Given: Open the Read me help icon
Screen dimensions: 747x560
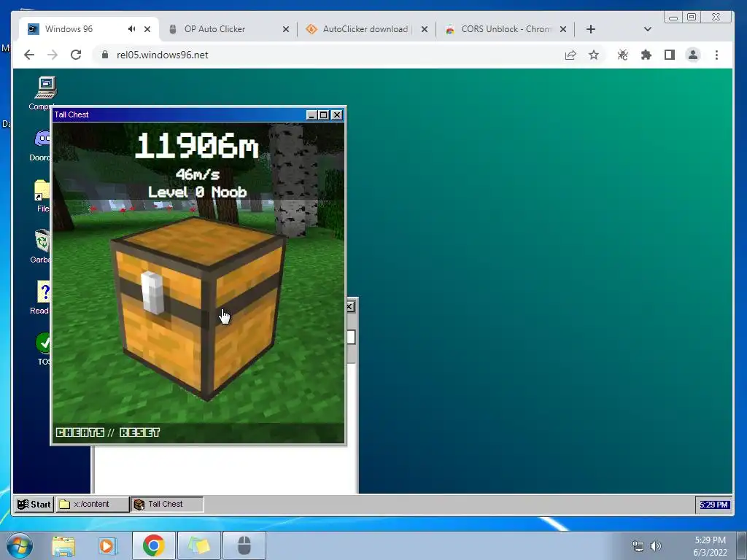Looking at the screenshot, I should click(41, 297).
